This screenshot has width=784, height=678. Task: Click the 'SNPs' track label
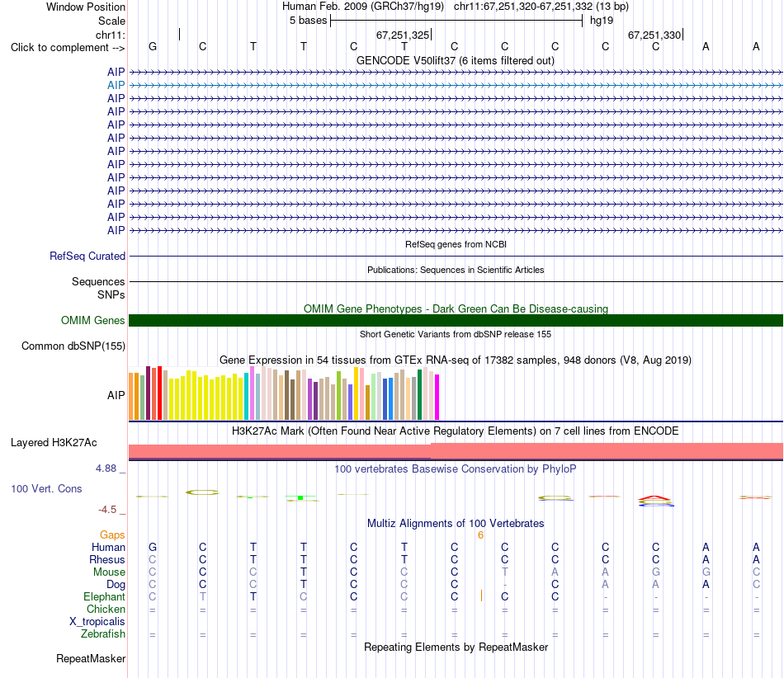click(x=111, y=294)
